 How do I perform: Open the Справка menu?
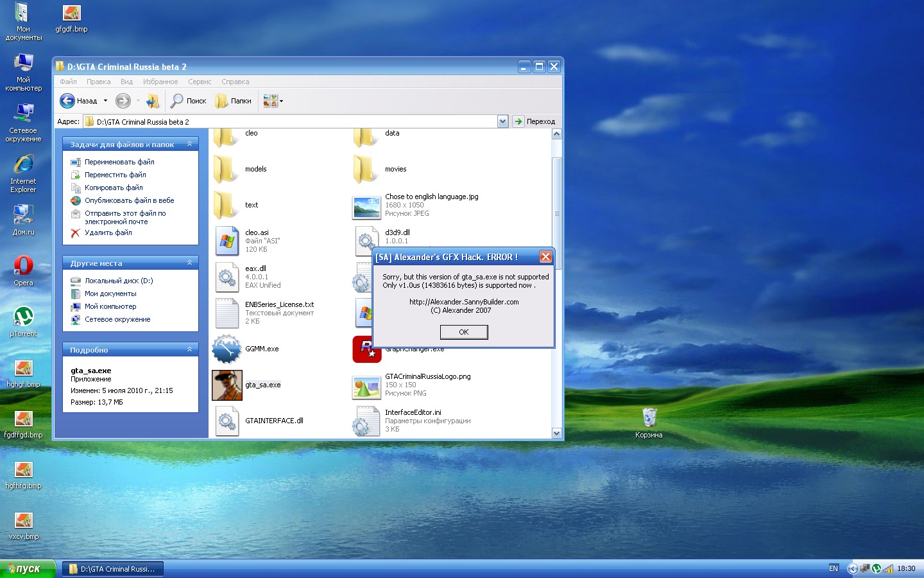[235, 82]
